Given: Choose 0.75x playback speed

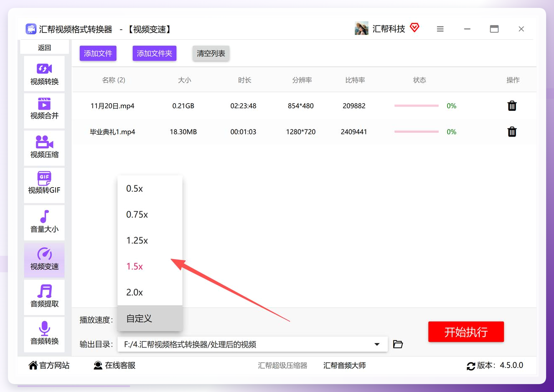Looking at the screenshot, I should tap(150, 214).
